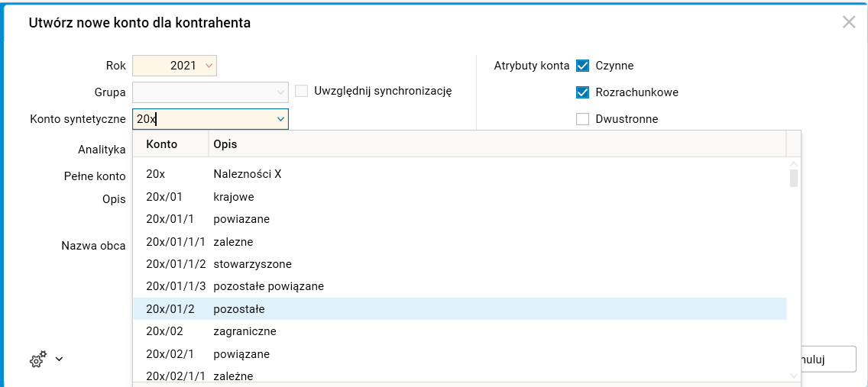Expand the chevron next to gear icon
Image resolution: width=868 pixels, height=387 pixels.
(59, 359)
